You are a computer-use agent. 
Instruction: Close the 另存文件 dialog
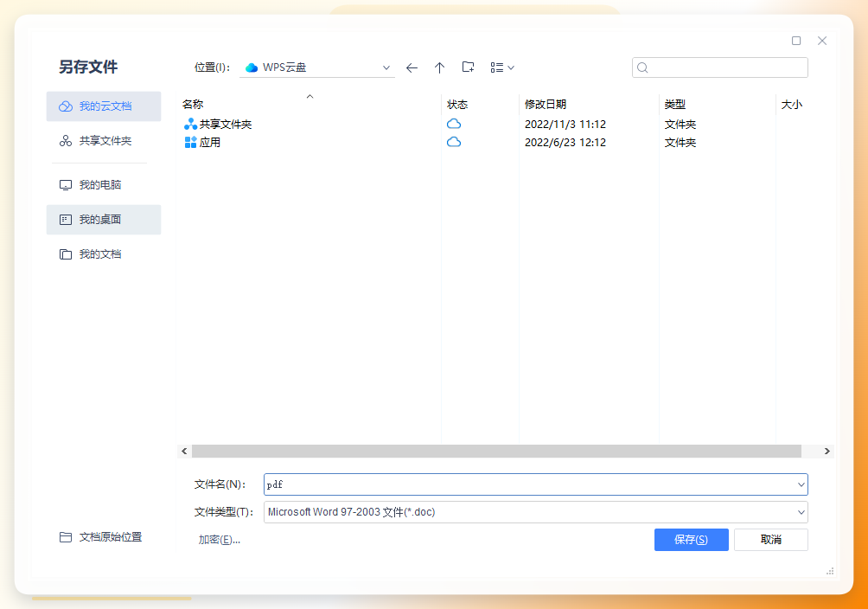point(822,41)
